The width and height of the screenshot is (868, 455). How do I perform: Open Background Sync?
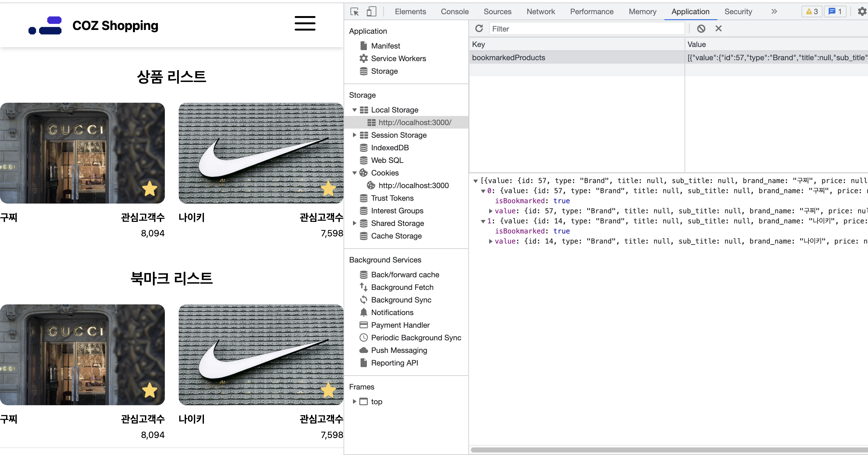coord(401,300)
